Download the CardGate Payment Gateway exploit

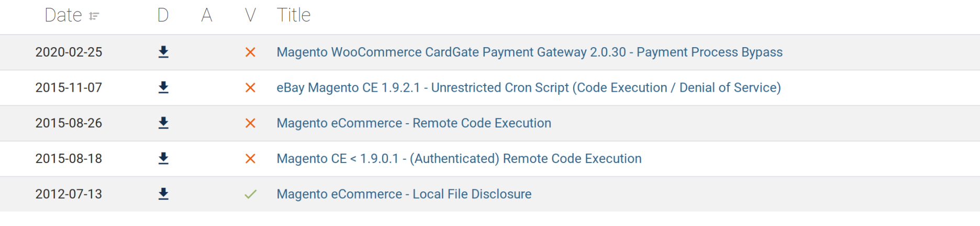tap(163, 52)
